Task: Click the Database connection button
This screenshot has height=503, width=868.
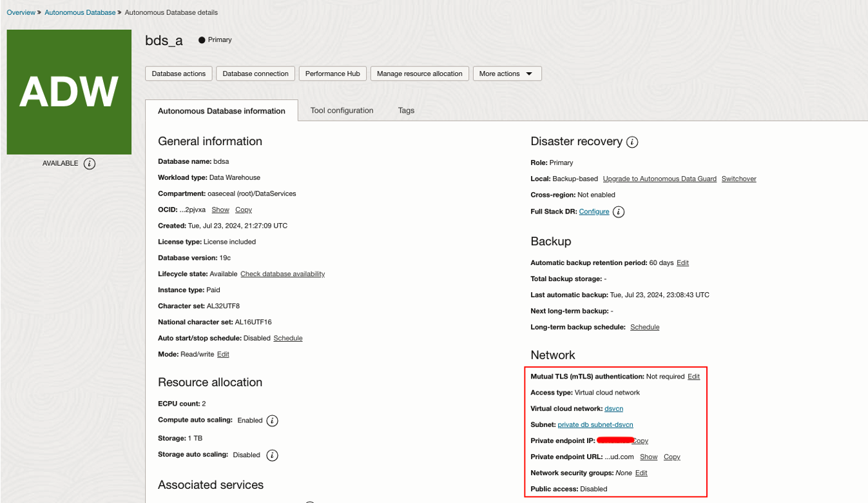Action: [255, 74]
